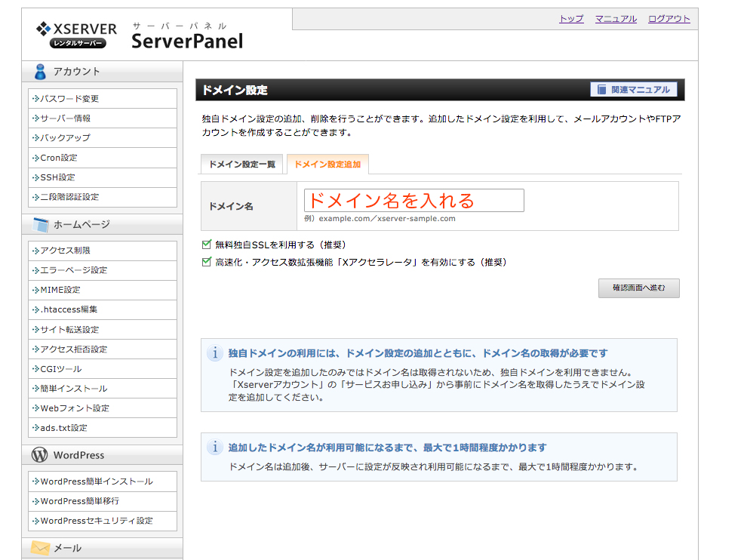Open MIME設定 menu item
Screen dimensions: 747x560
(103, 290)
